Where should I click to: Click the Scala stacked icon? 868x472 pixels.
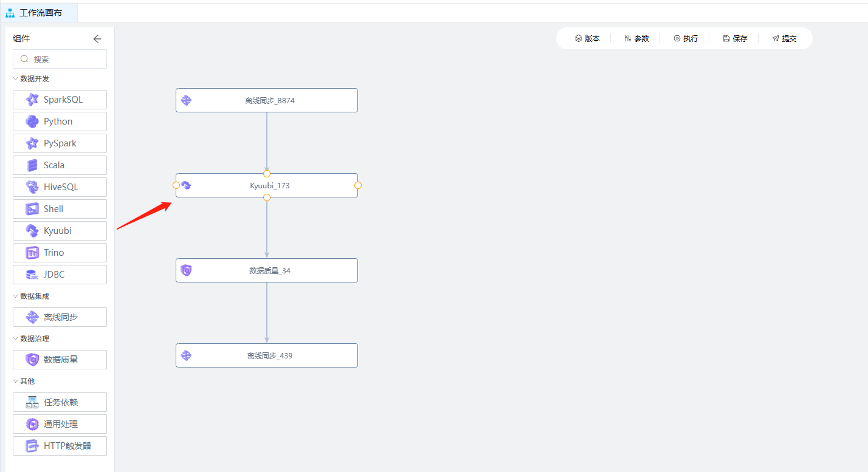[x=32, y=165]
